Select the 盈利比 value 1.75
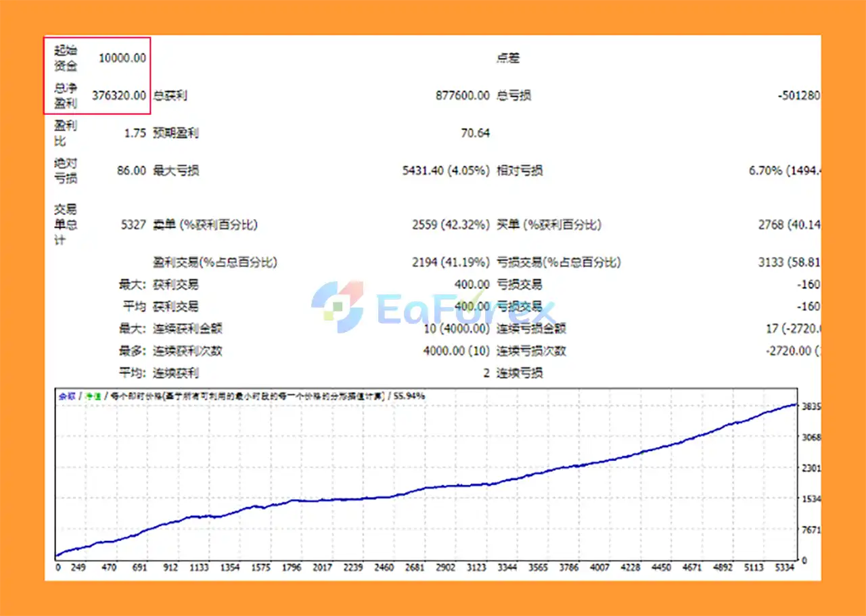Viewport: 866px width, 616px height. click(x=135, y=133)
